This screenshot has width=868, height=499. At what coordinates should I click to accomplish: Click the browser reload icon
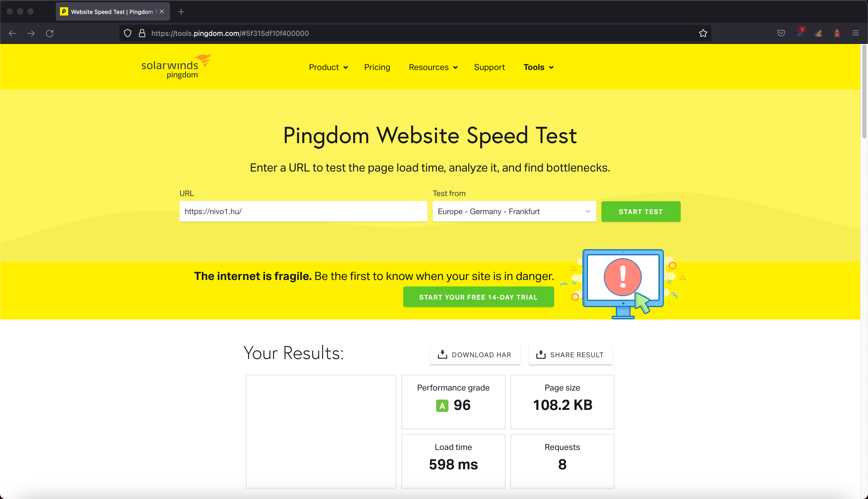point(50,33)
